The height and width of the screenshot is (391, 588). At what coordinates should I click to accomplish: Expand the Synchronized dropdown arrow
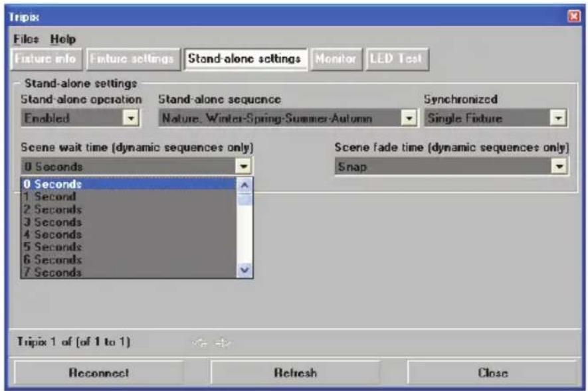(558, 118)
